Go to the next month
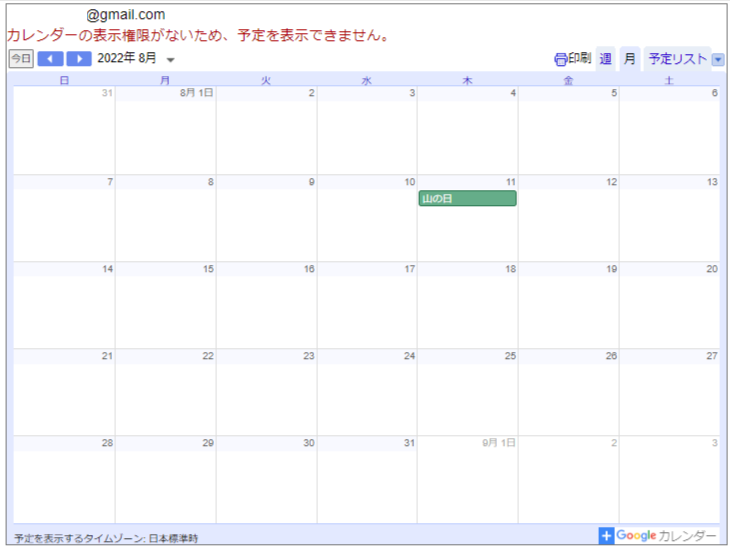 click(x=79, y=59)
